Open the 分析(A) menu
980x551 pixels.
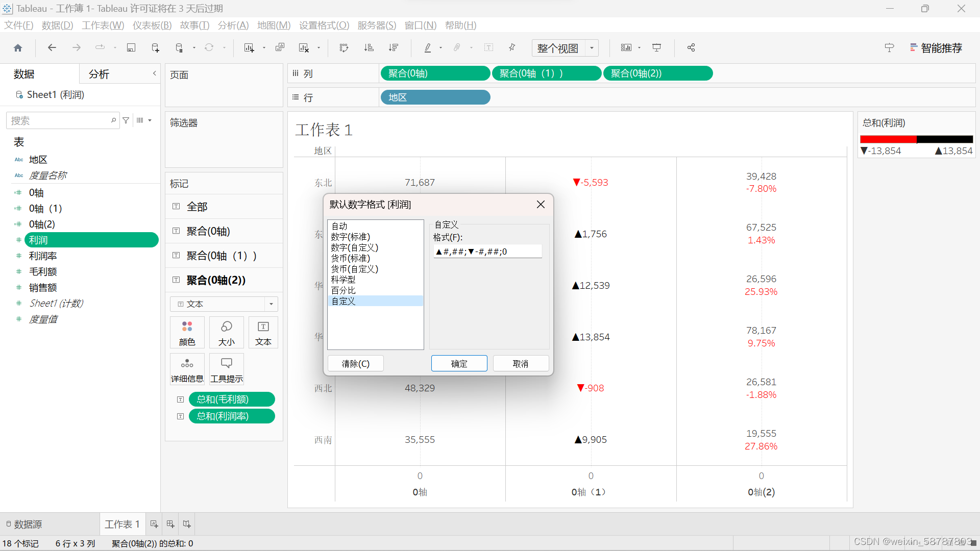[x=233, y=25]
